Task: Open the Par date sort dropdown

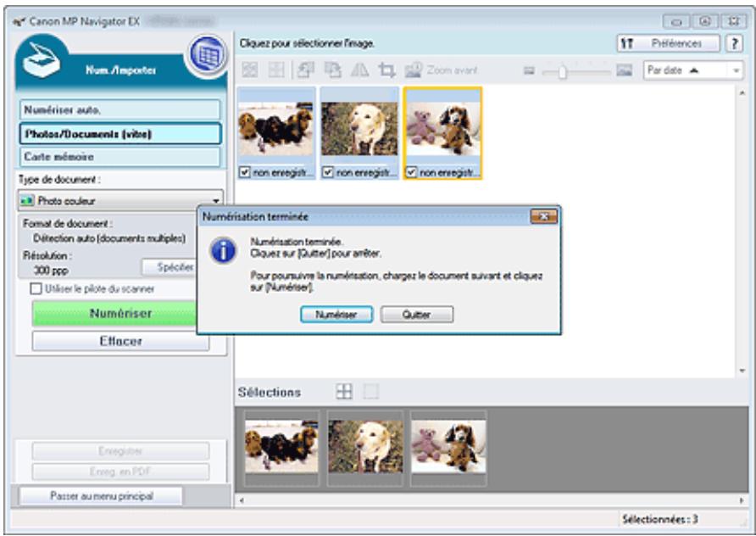Action: pyautogui.click(x=692, y=70)
